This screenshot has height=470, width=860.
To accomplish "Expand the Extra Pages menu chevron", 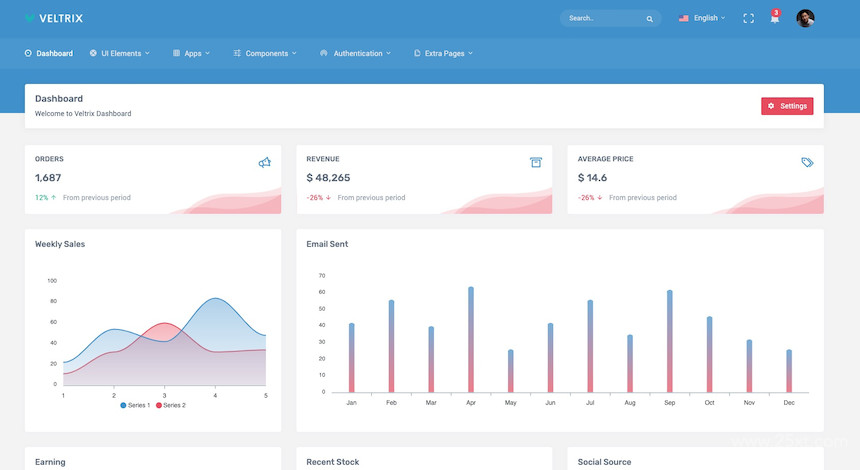I will [x=471, y=53].
